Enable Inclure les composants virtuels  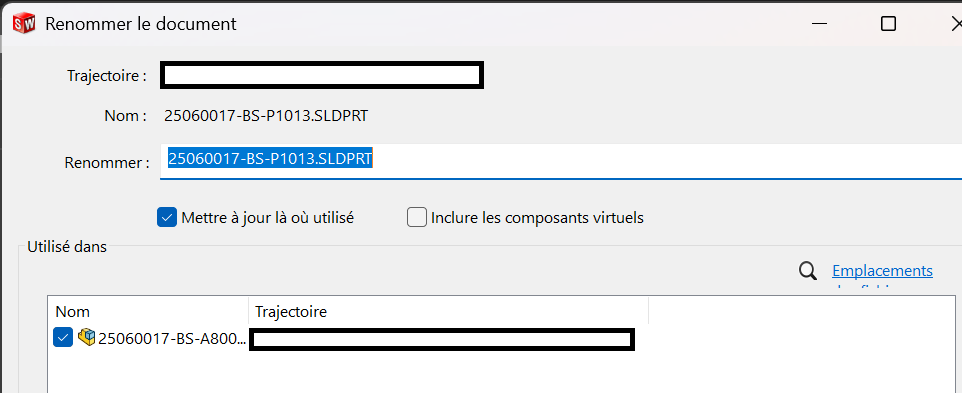coord(417,217)
